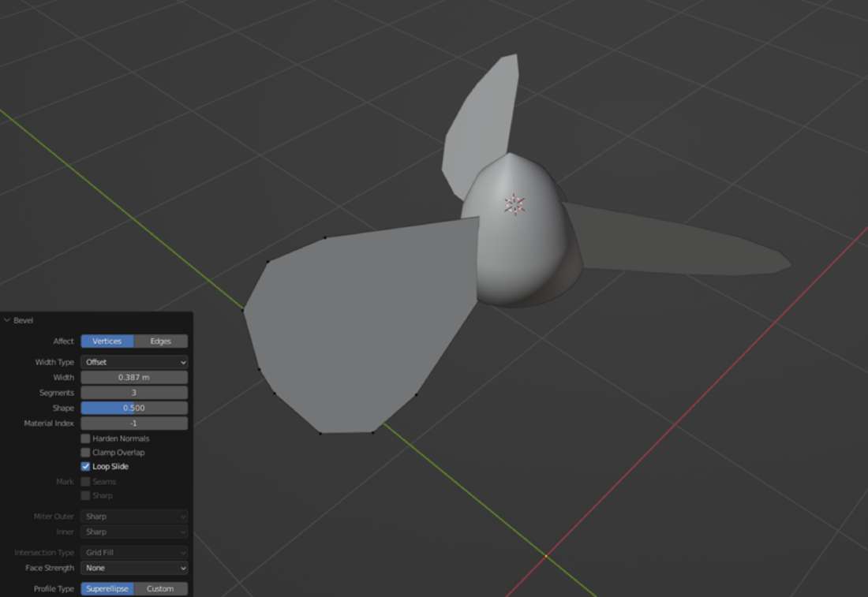Select the Custom profile type

pos(160,588)
